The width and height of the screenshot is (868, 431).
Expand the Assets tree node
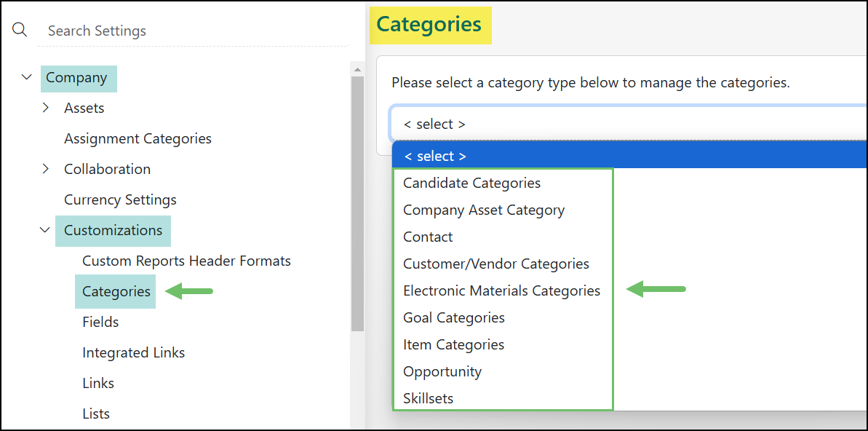point(46,108)
